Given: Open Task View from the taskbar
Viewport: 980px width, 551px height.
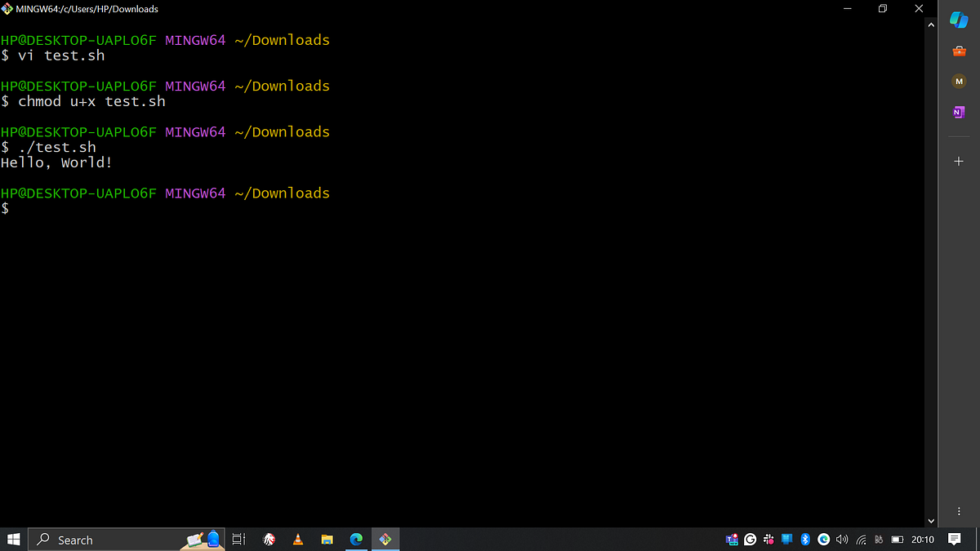Looking at the screenshot, I should (x=238, y=539).
